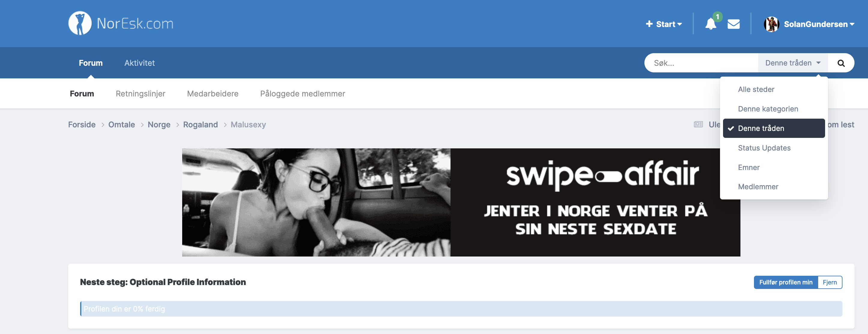
Task: Open the swipe affair banner ad
Action: 461,202
